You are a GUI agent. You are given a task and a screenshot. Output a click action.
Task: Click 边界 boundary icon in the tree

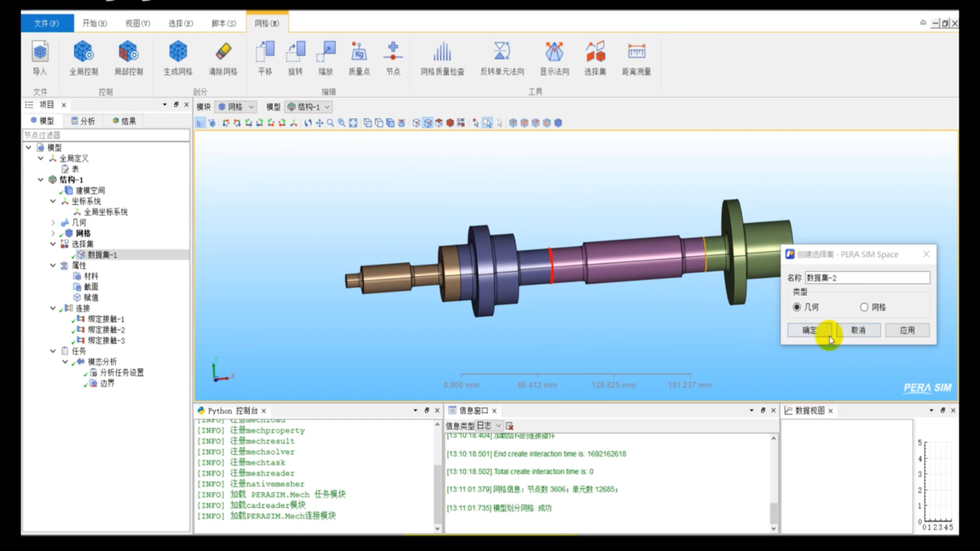click(93, 383)
